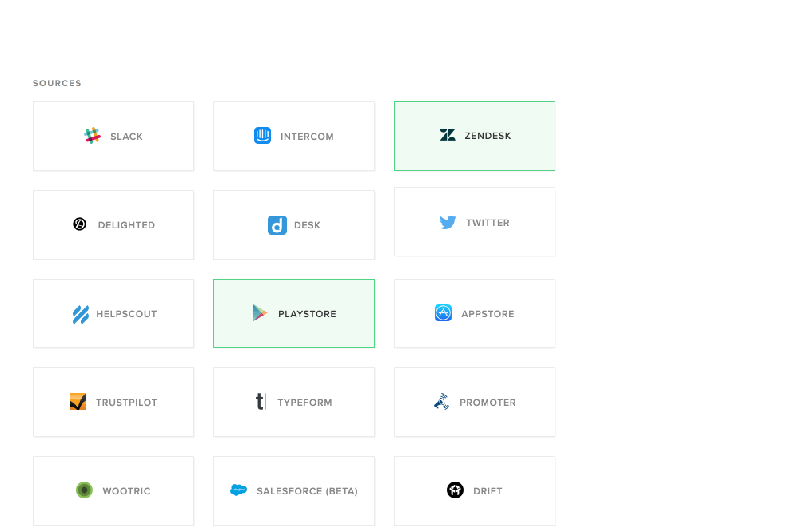Add the PROMOTER source label
Viewport: 788px width, 532px height.
coord(488,403)
